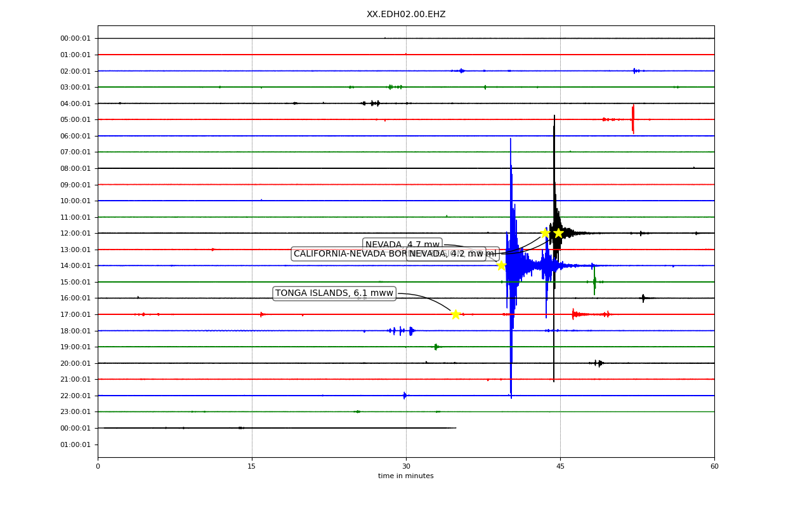
Task: Click the large red spike on 05:00:01 trace
Action: [x=632, y=118]
